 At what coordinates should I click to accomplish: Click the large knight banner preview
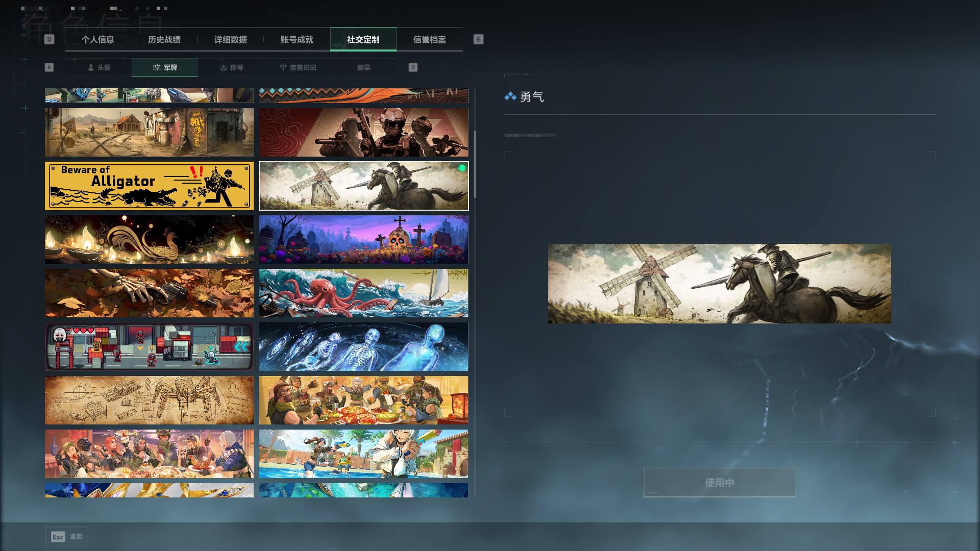[x=719, y=283]
